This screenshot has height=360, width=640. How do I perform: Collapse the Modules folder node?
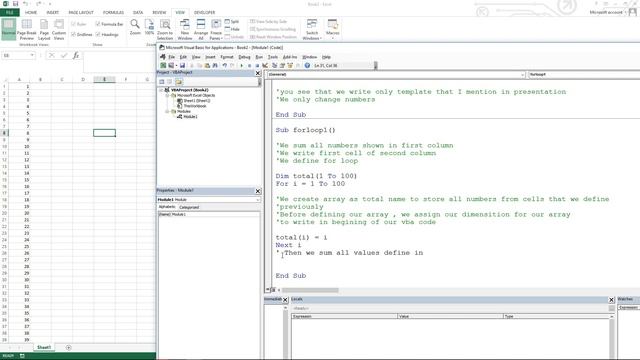tap(167, 111)
